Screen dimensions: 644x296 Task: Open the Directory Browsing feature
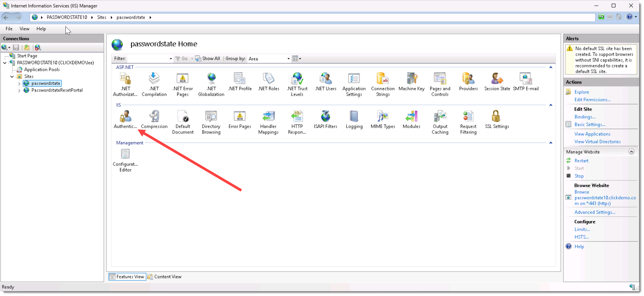click(211, 122)
